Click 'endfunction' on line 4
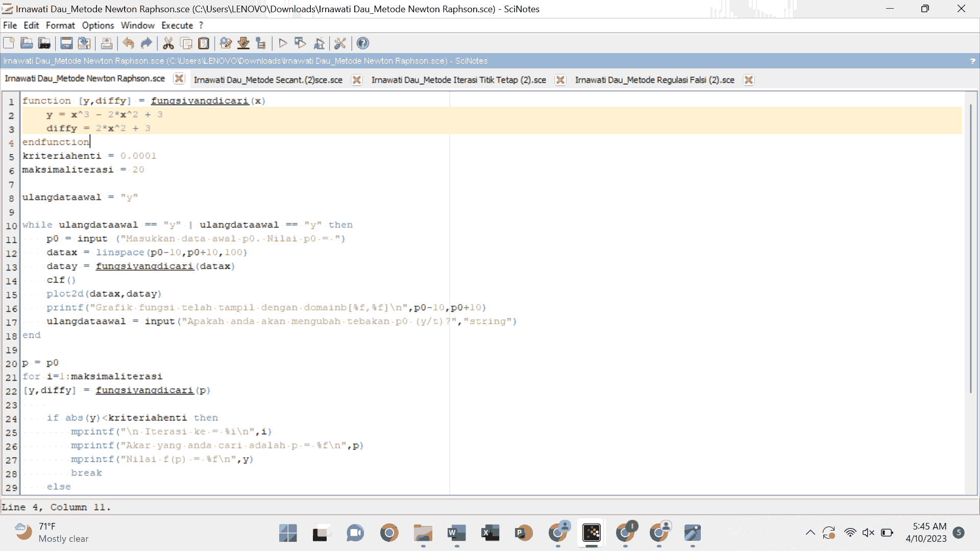Viewport: 980px width, 551px height. [56, 142]
